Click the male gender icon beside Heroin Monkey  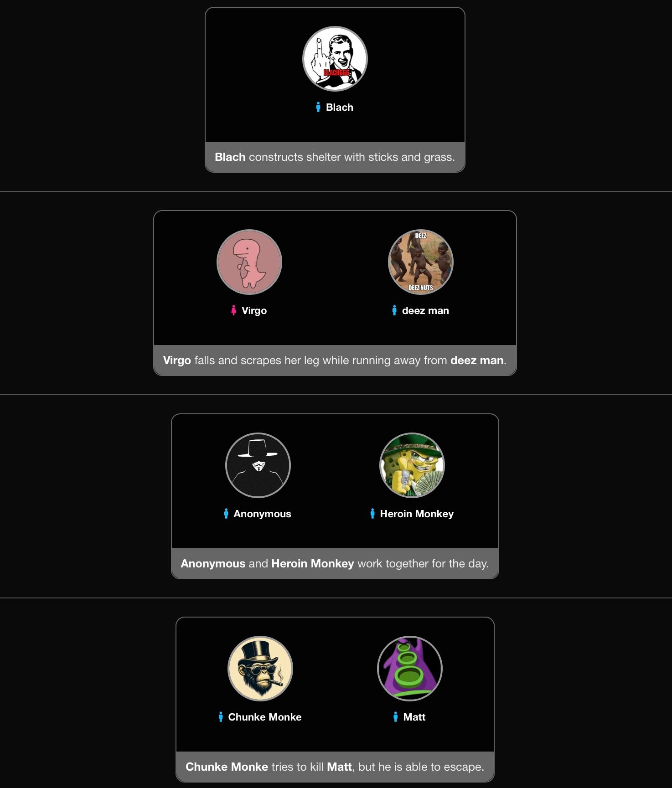[372, 514]
